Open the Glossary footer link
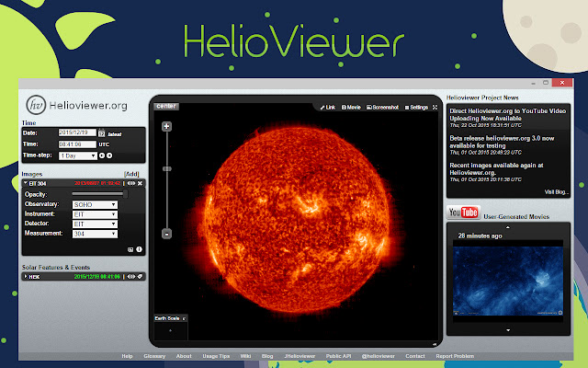 [x=154, y=356]
